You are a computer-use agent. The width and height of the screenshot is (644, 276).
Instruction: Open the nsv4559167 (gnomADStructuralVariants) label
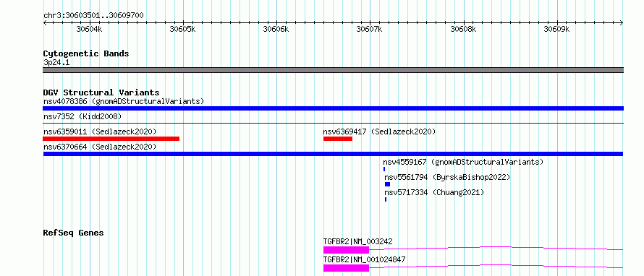click(463, 162)
